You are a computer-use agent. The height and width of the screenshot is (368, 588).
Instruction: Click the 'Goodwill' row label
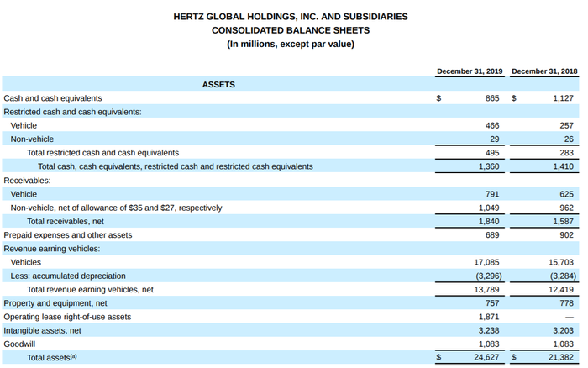click(x=19, y=344)
